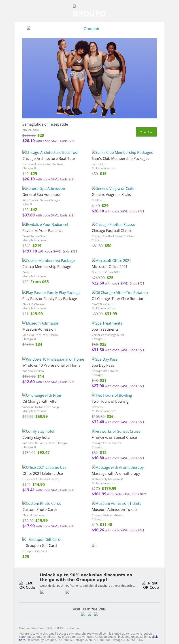Click the rightmost social icon under Visit Us
This screenshot has width=179, height=644.
point(96,614)
